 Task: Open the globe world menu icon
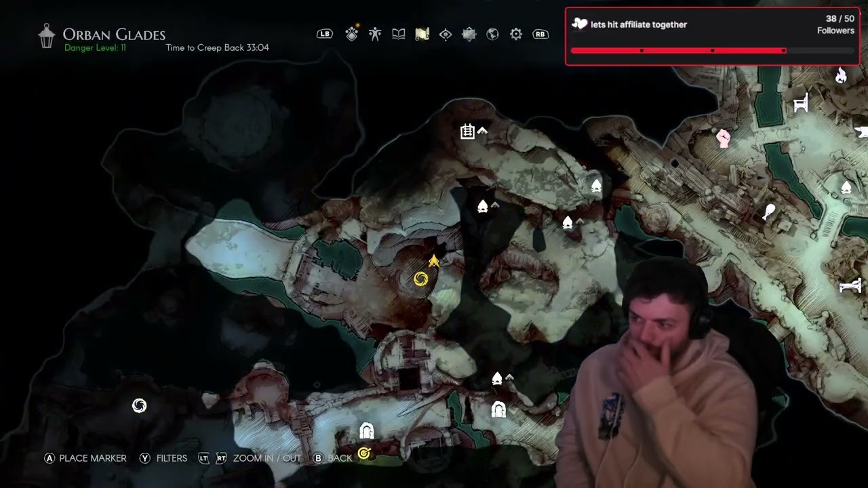(x=492, y=34)
